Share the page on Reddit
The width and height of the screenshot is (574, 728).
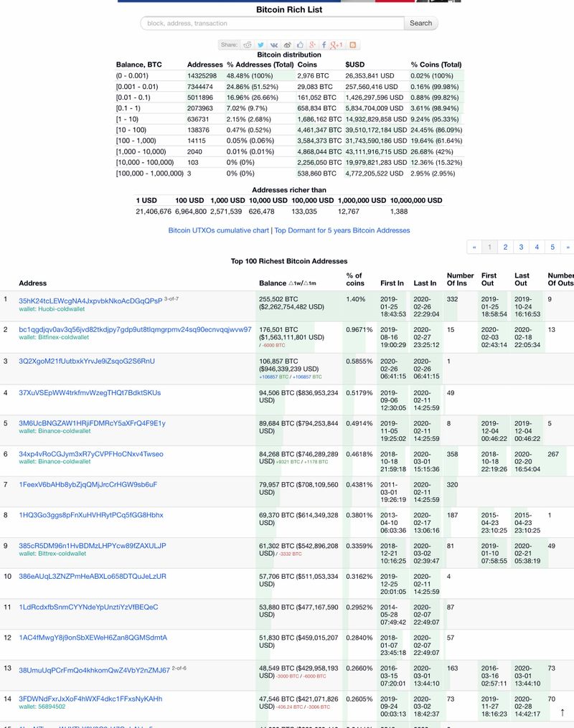pos(248,44)
